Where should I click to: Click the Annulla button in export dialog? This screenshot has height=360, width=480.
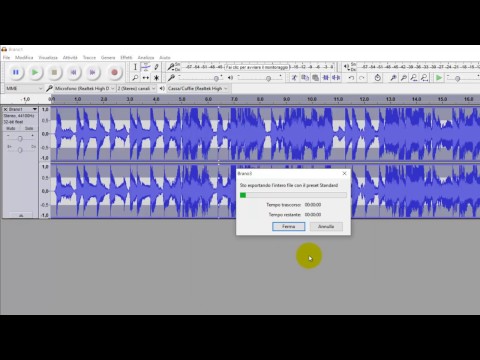[326, 227]
